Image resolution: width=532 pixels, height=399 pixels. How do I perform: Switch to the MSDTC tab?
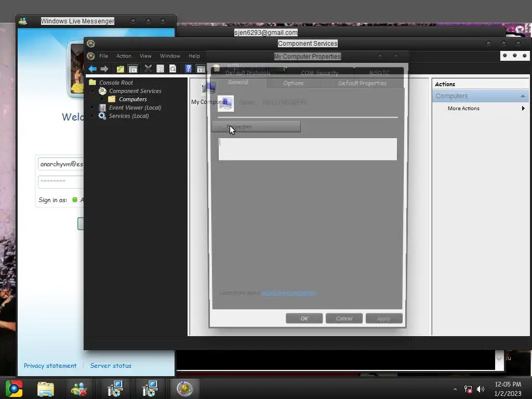click(379, 73)
